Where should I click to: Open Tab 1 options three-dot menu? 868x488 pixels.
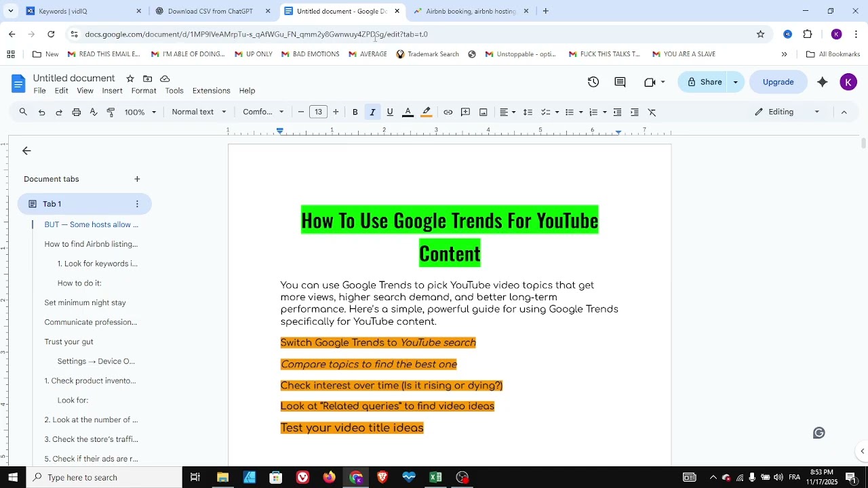click(137, 204)
